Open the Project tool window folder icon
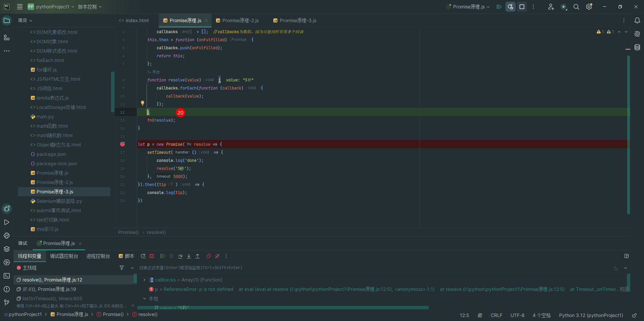Viewport: 644px width, 321px height. [6, 20]
